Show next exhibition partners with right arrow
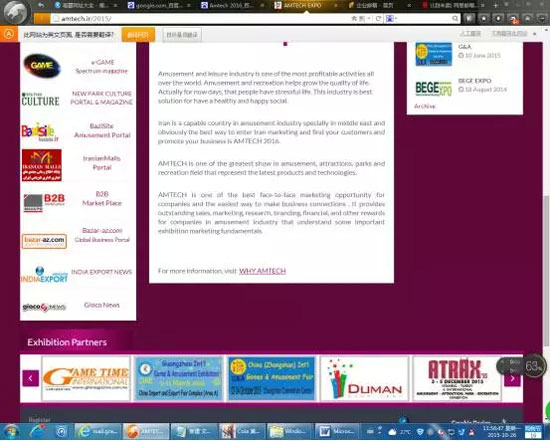Viewport: 550px width, 441px height. pos(512,378)
